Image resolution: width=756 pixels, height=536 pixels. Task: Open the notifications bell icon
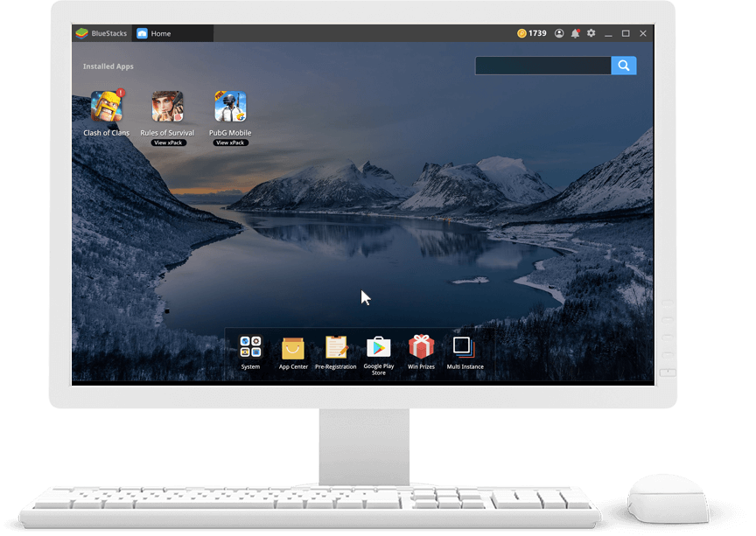click(x=575, y=33)
